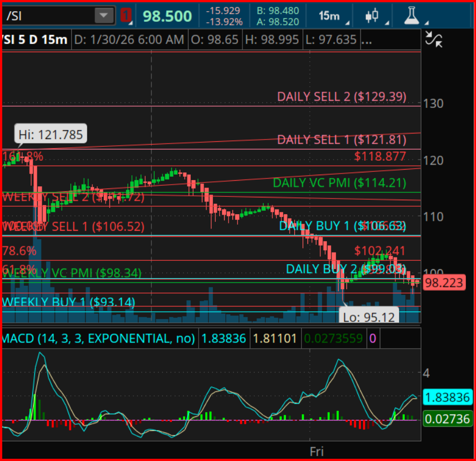Click the cyan 1.83836 MACD axis marker
This screenshot has width=476, height=461.
pyautogui.click(x=448, y=397)
